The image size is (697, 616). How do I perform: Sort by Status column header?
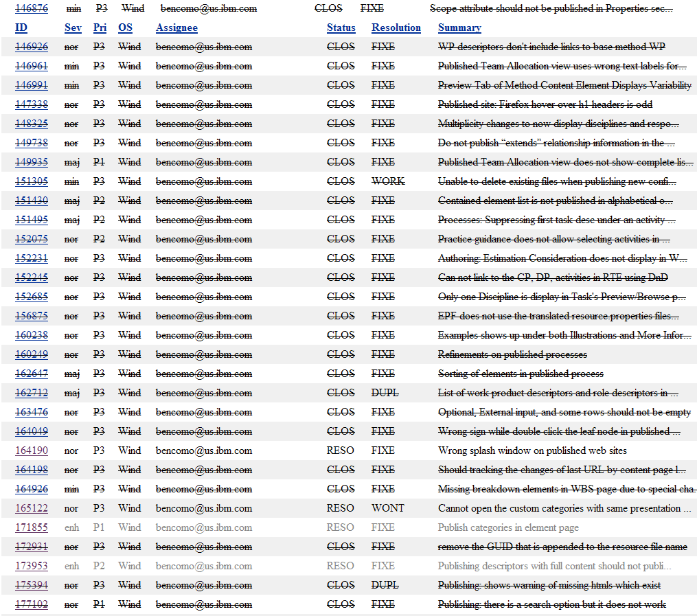341,27
